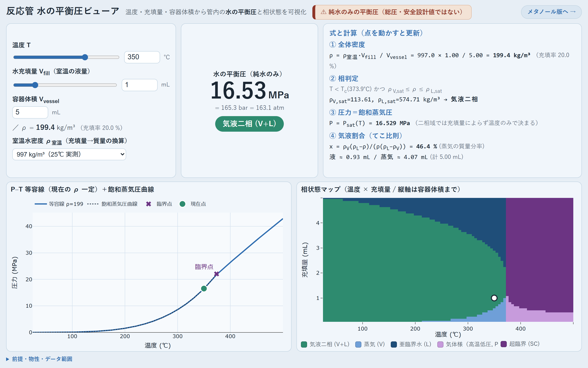Click the vessel volume input showing 5
588x368 pixels.
tap(30, 112)
